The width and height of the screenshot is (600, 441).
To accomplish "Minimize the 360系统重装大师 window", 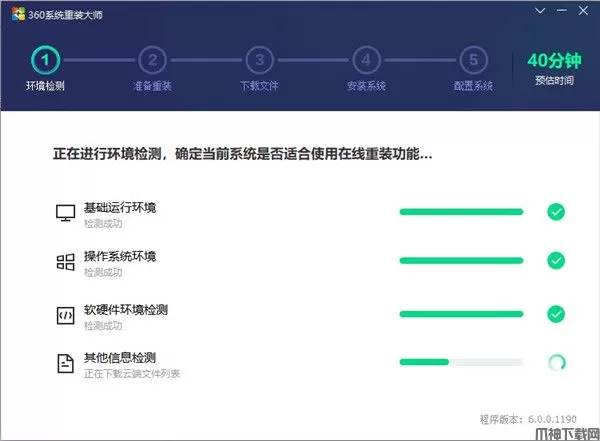I will pos(561,10).
